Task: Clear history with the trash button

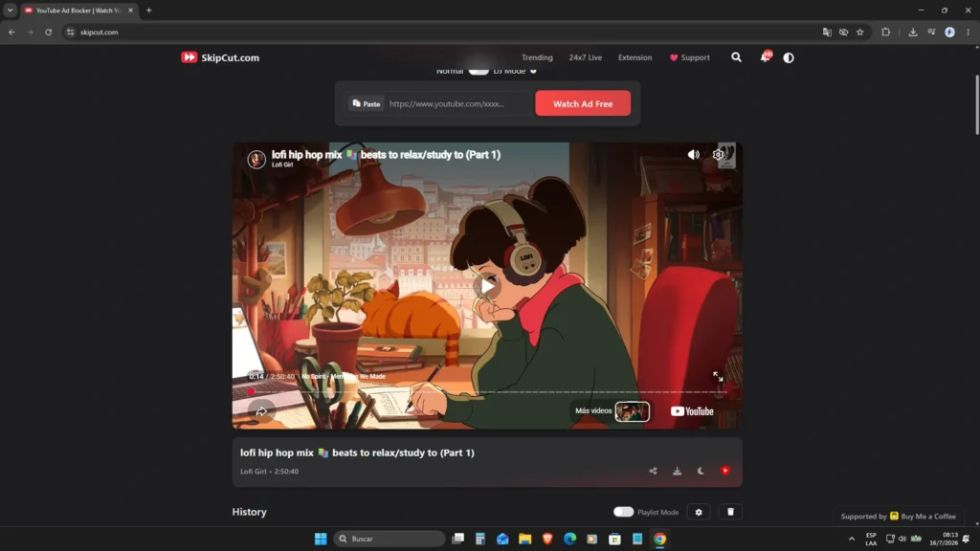Action: (x=730, y=512)
